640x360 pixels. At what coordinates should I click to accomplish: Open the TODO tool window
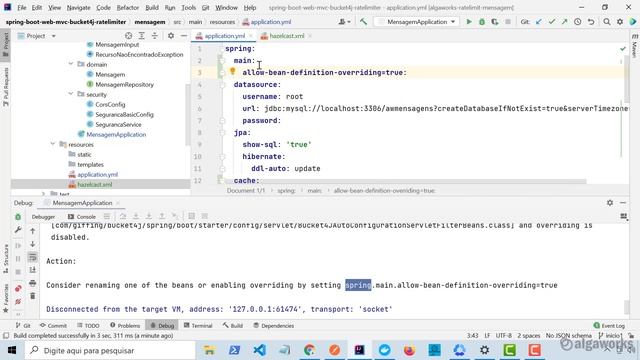[88, 325]
